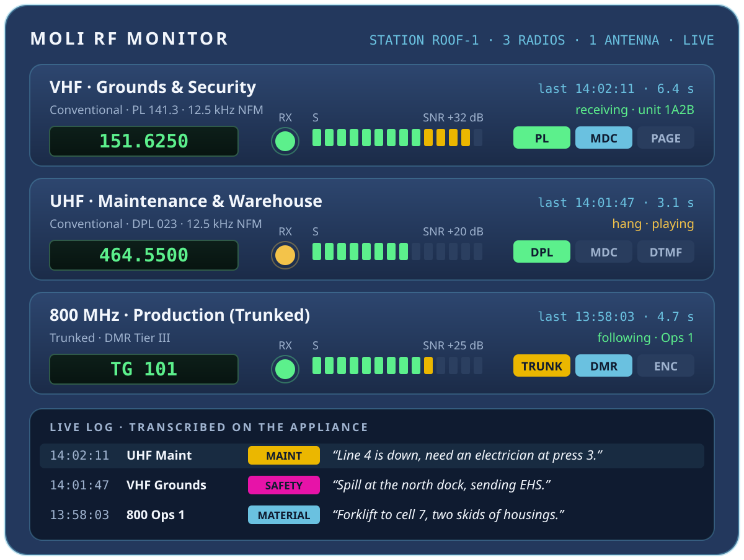Open the VHF Grounds log entry
The width and height of the screenshot is (744, 560).
[x=372, y=485]
